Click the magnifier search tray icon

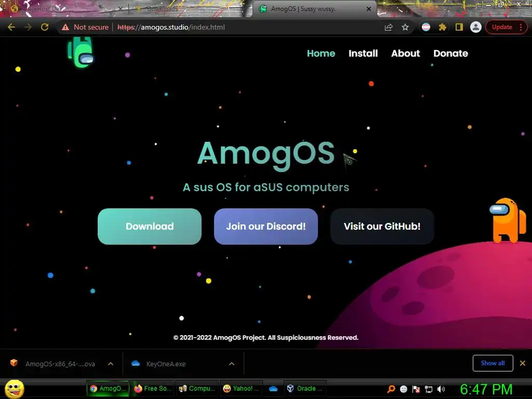click(391, 389)
